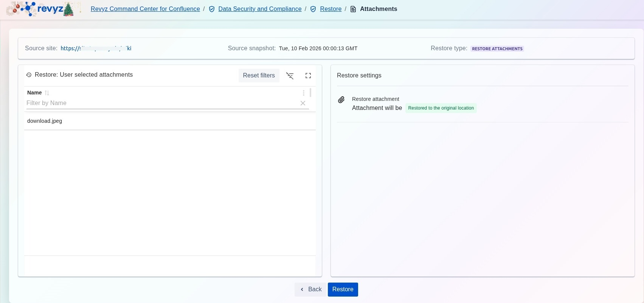The height and width of the screenshot is (303, 644).
Task: Expand attachments table to fullscreen
Action: tap(308, 76)
